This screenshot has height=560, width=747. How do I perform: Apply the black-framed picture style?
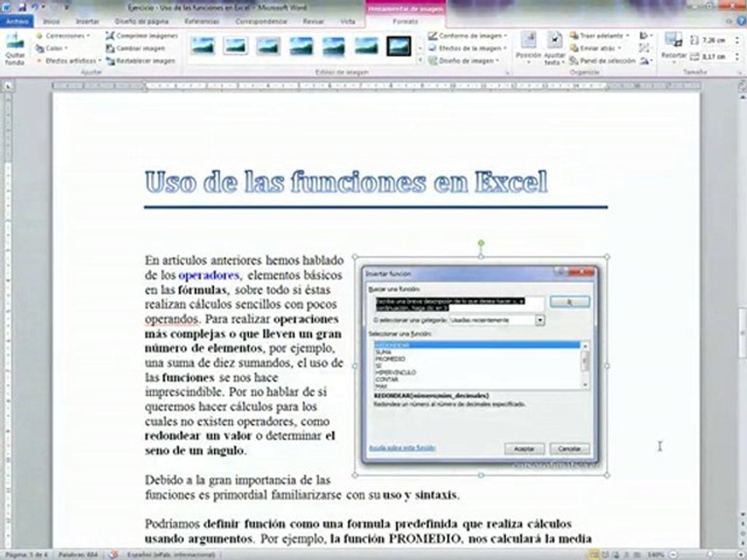coord(398,46)
